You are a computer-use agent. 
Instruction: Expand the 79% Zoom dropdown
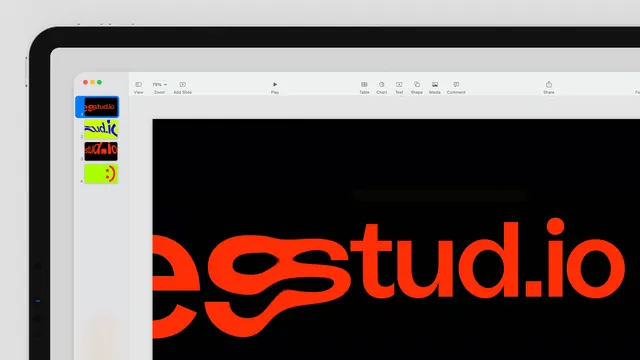pyautogui.click(x=159, y=87)
